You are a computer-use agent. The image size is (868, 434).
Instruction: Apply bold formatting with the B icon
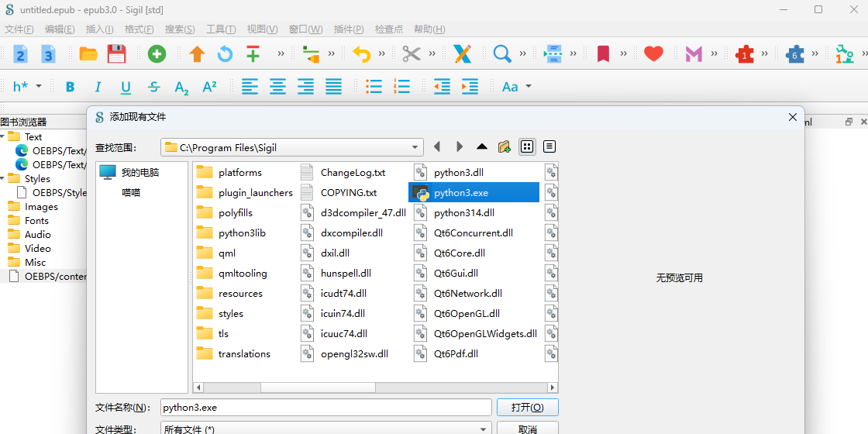click(70, 87)
